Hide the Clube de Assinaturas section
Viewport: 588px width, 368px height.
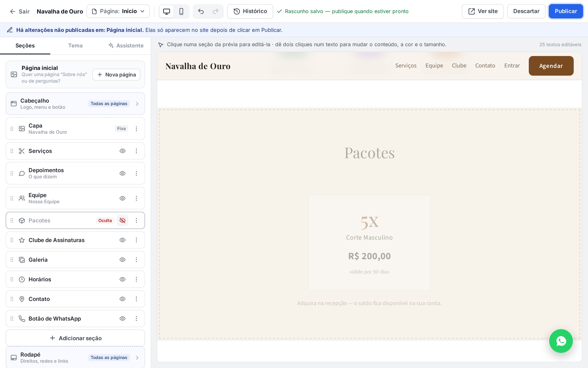pyautogui.click(x=122, y=240)
